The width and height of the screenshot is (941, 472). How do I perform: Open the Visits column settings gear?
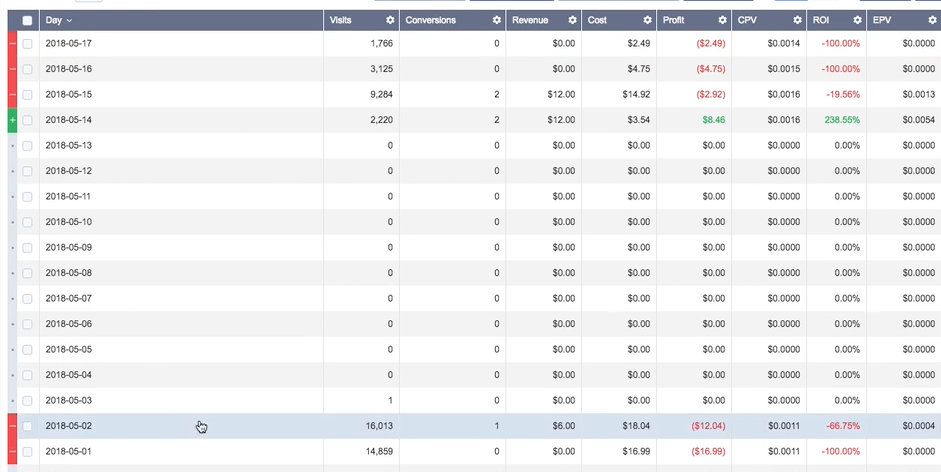(x=390, y=20)
